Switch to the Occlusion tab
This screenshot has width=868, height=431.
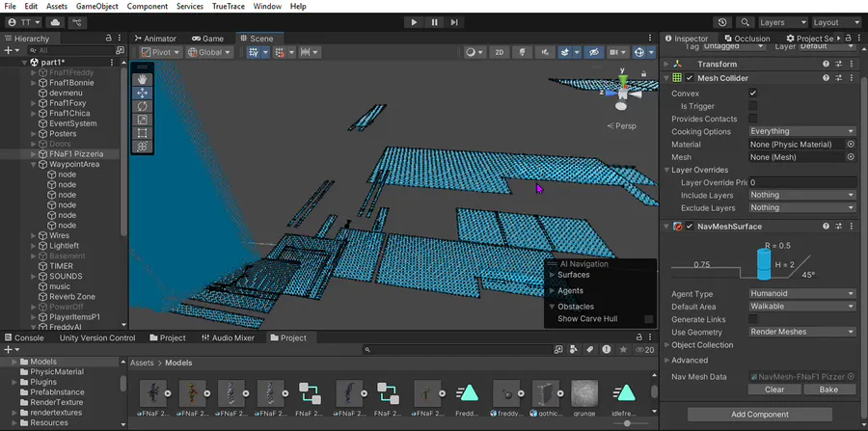pyautogui.click(x=746, y=39)
